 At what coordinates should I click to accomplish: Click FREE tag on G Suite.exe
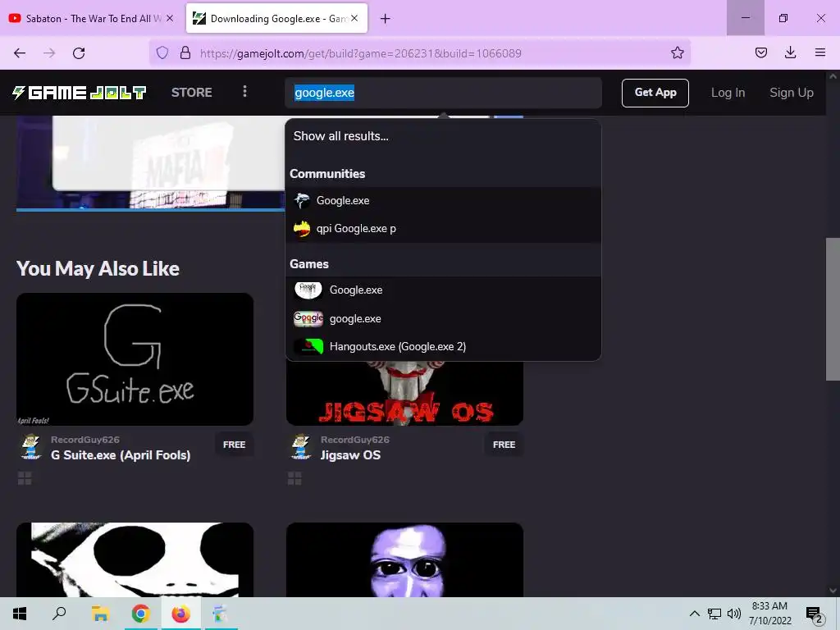tap(234, 445)
